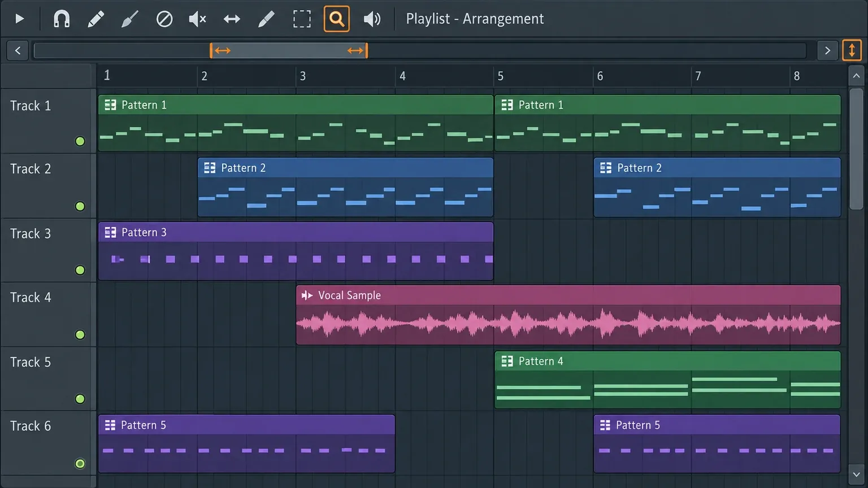Image resolution: width=868 pixels, height=488 pixels.
Task: Click the Pattern 4 clip icon
Action: pos(507,361)
